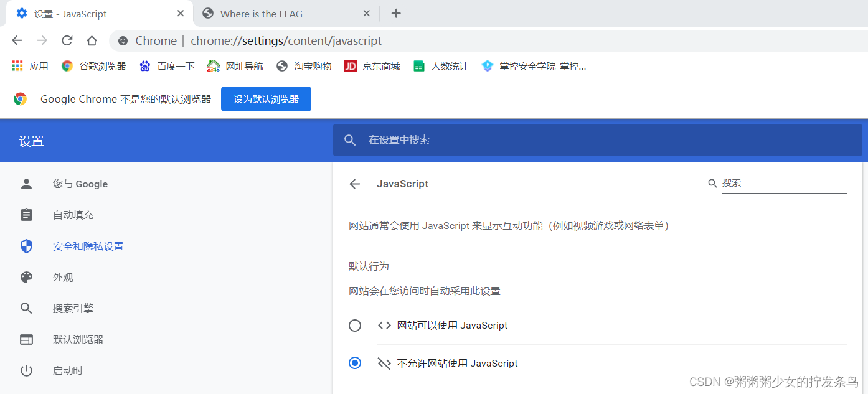Click the 默认行为 label
Screen dimensions: 868x394
[369, 266]
